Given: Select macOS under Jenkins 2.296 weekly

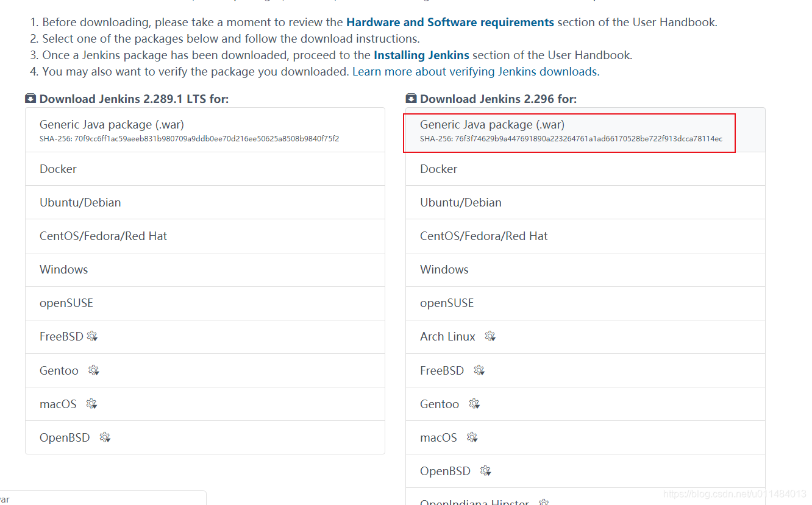Looking at the screenshot, I should pos(585,437).
